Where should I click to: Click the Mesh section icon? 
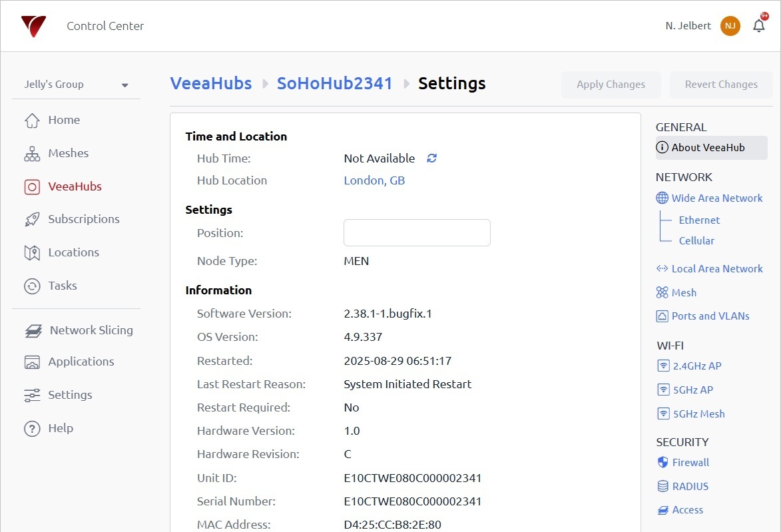[662, 292]
